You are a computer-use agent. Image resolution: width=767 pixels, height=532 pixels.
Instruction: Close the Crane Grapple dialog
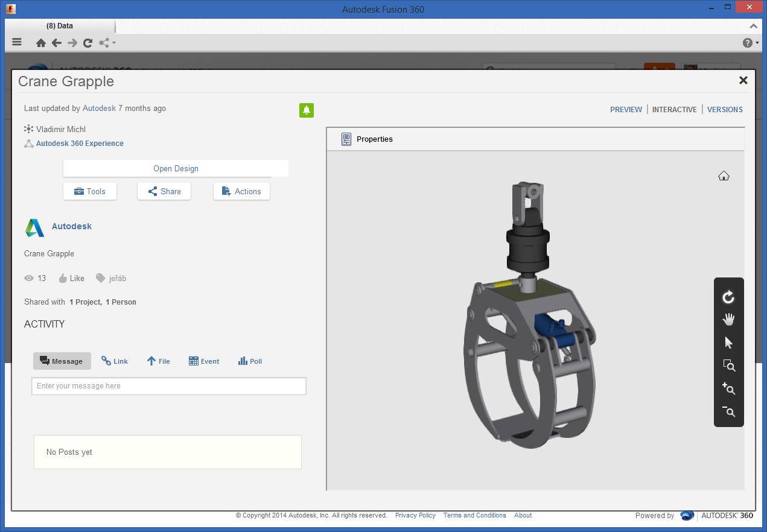(743, 80)
